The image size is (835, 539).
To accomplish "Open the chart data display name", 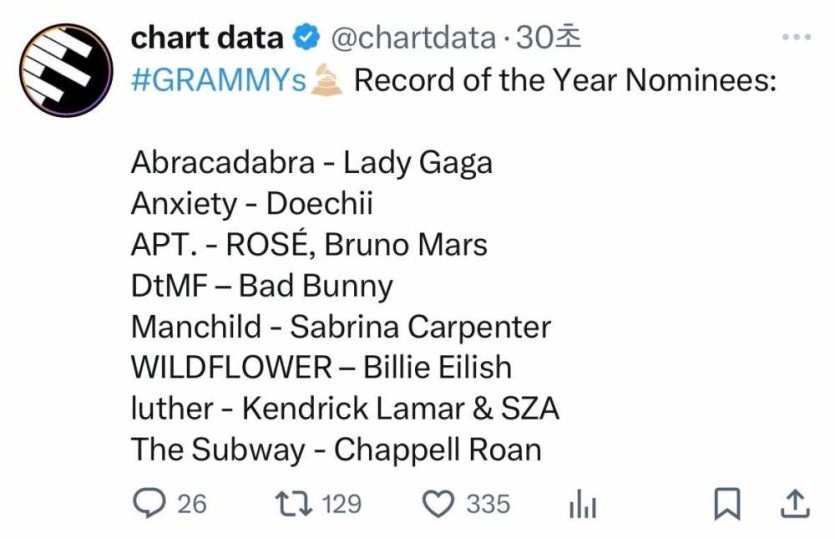I will tap(207, 38).
